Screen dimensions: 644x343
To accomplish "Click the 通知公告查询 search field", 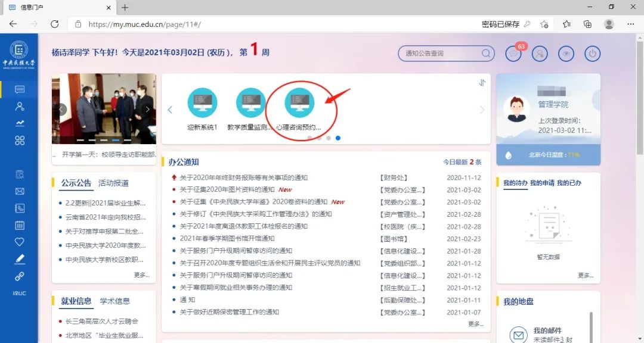I will pyautogui.click(x=441, y=54).
